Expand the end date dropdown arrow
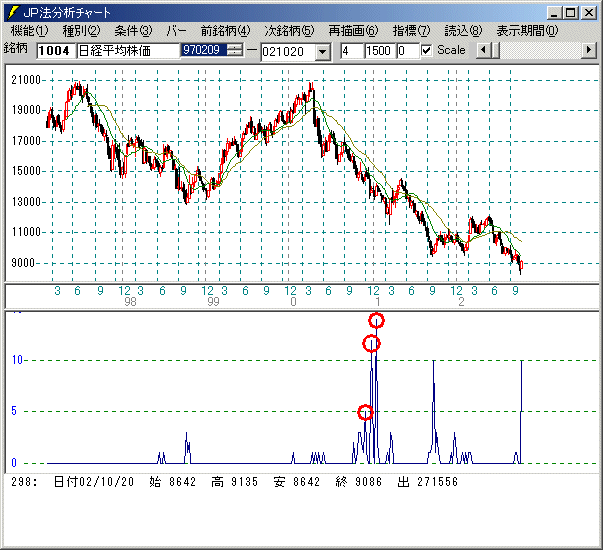The height and width of the screenshot is (550, 603). coord(323,52)
